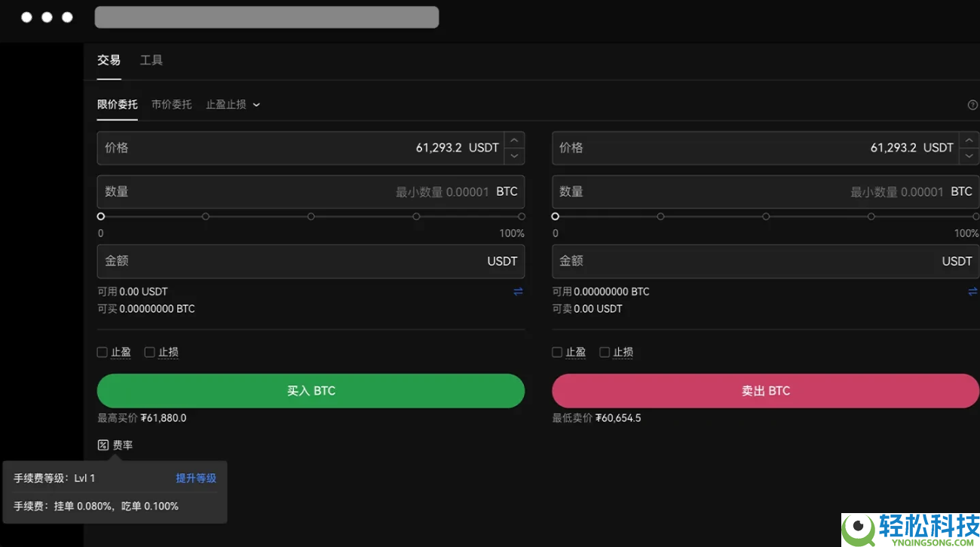The width and height of the screenshot is (980, 547).
Task: Click the 提升等级 upgrade level link
Action: tap(196, 478)
